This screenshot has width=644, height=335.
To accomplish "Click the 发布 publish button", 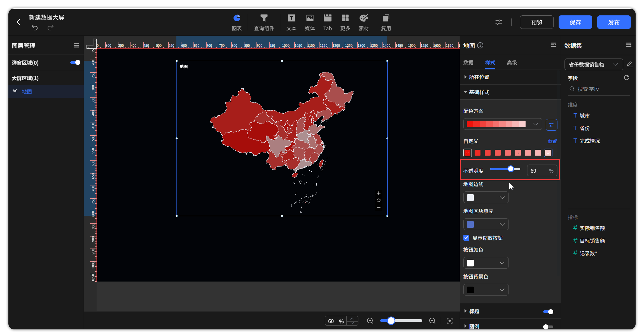I will 614,22.
